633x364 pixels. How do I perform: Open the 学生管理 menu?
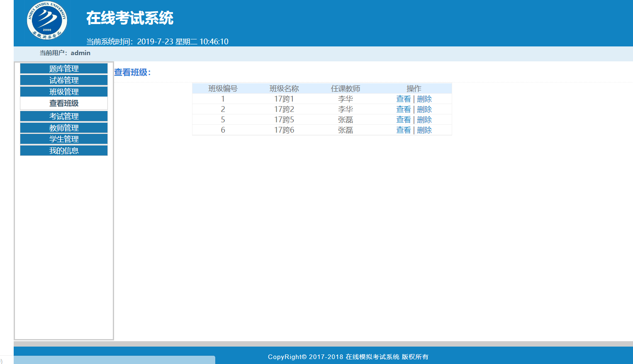point(64,139)
